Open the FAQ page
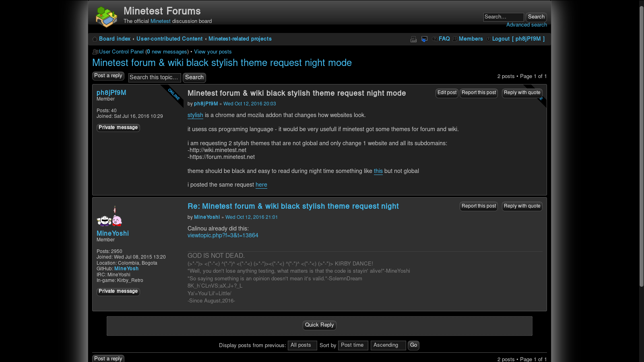Viewport: 644px width, 362px height. pyautogui.click(x=444, y=39)
